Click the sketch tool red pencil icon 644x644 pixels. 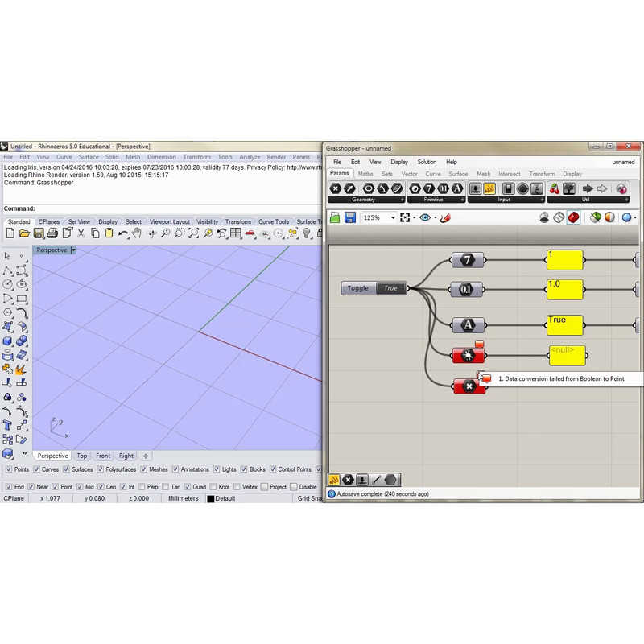tap(446, 217)
